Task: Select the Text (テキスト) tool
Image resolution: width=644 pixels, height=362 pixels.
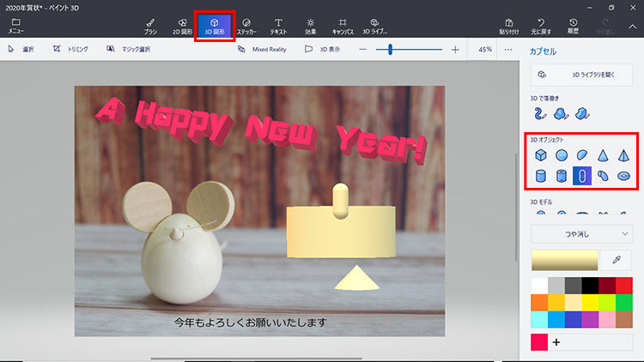Action: point(278,25)
